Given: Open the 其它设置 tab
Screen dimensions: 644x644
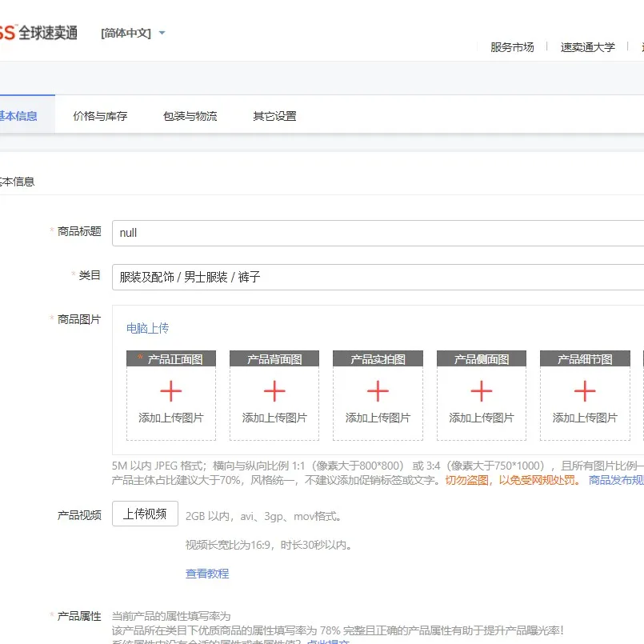Looking at the screenshot, I should point(274,116).
